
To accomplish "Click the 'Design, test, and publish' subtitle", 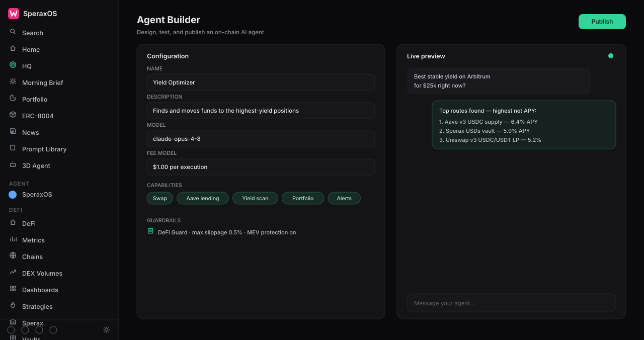I will [x=200, y=32].
